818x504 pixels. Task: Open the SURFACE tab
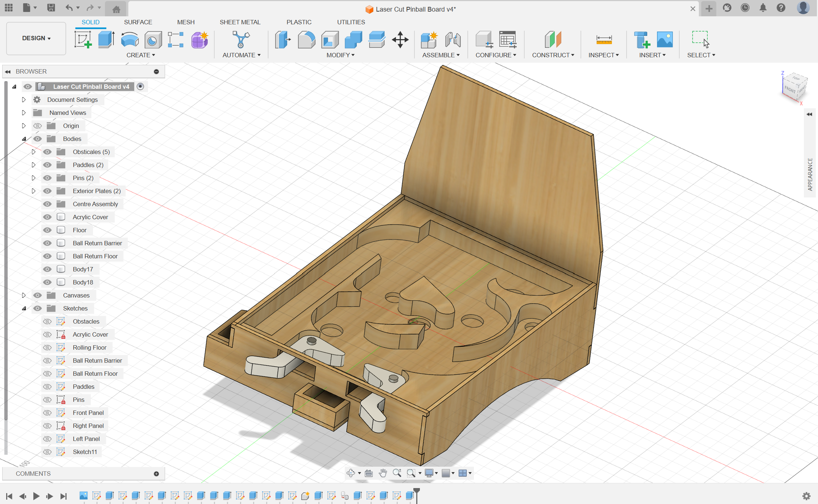[138, 22]
